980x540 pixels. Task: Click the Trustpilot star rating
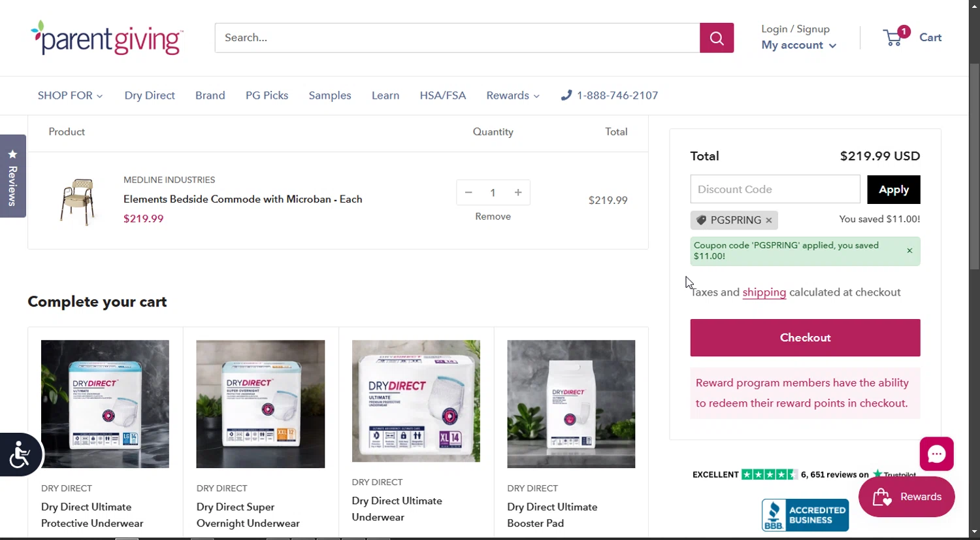tap(768, 475)
